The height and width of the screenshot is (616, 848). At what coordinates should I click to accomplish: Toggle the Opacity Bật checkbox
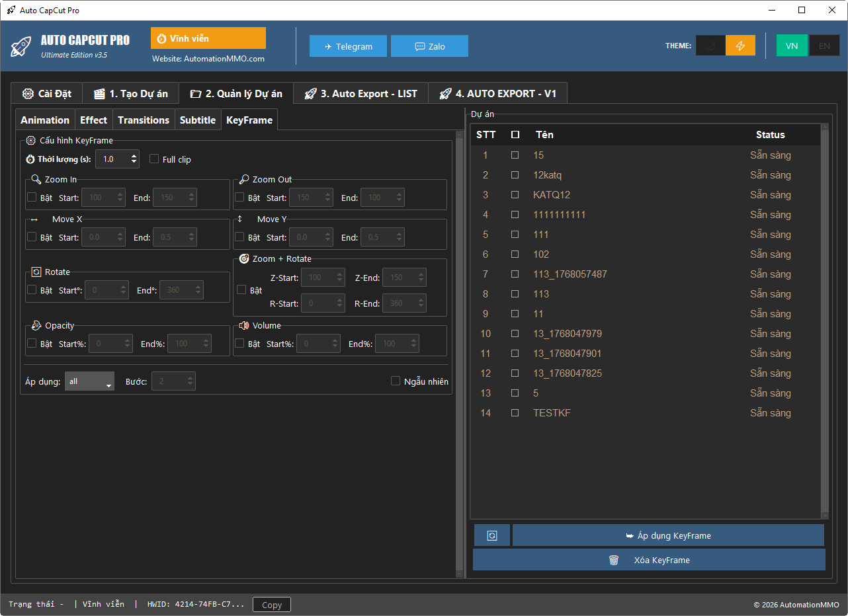click(32, 343)
